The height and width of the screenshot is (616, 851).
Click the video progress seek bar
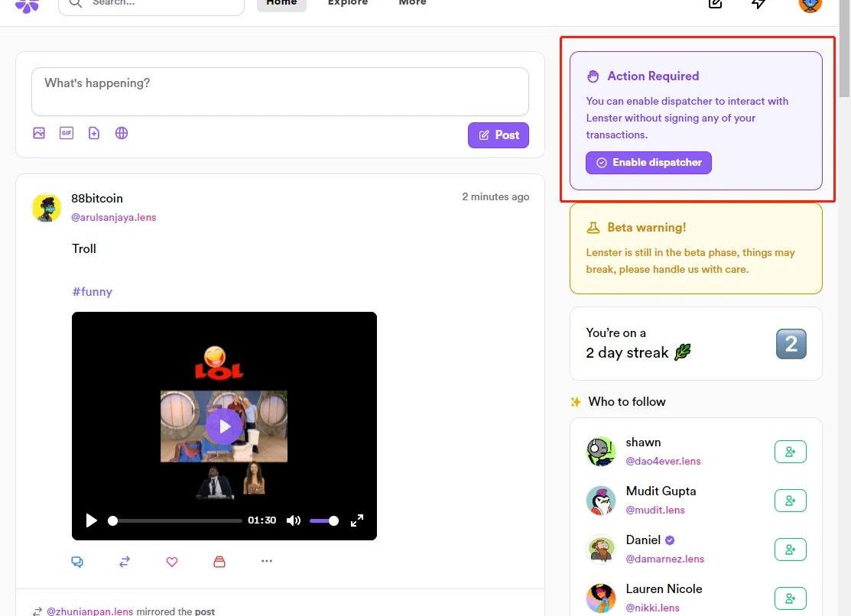tap(175, 521)
